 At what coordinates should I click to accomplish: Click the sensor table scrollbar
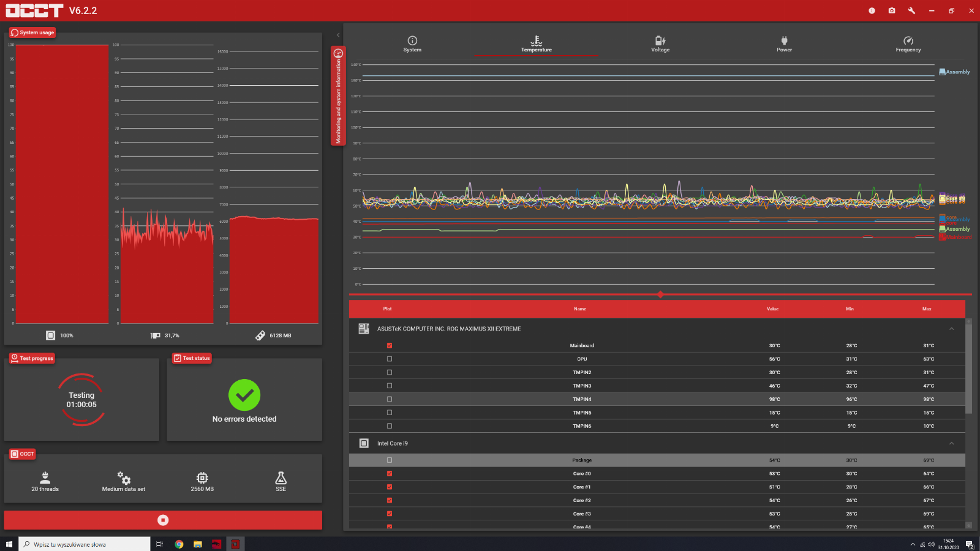click(x=968, y=369)
